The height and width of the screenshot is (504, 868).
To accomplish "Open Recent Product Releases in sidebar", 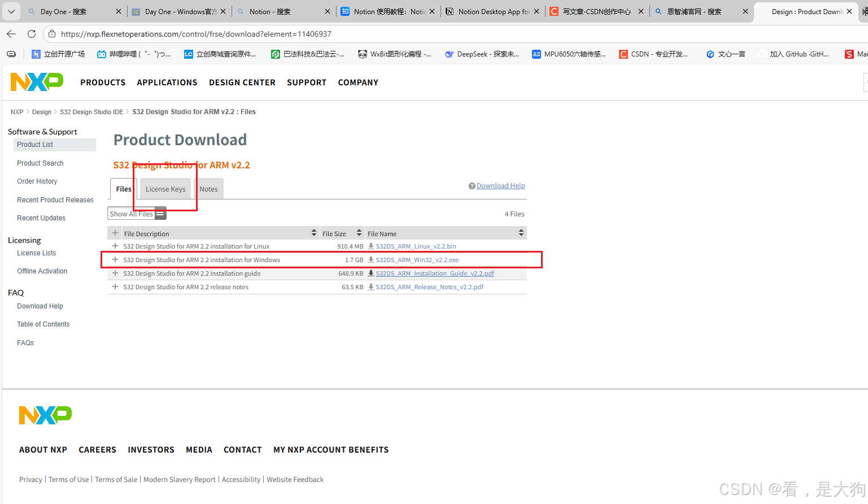I will 55,200.
